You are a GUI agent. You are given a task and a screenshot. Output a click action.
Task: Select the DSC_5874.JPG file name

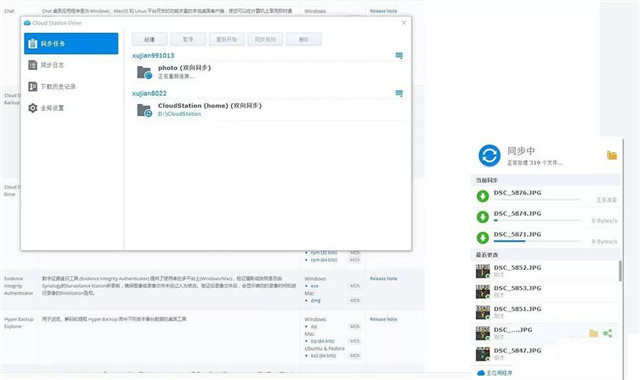point(518,213)
